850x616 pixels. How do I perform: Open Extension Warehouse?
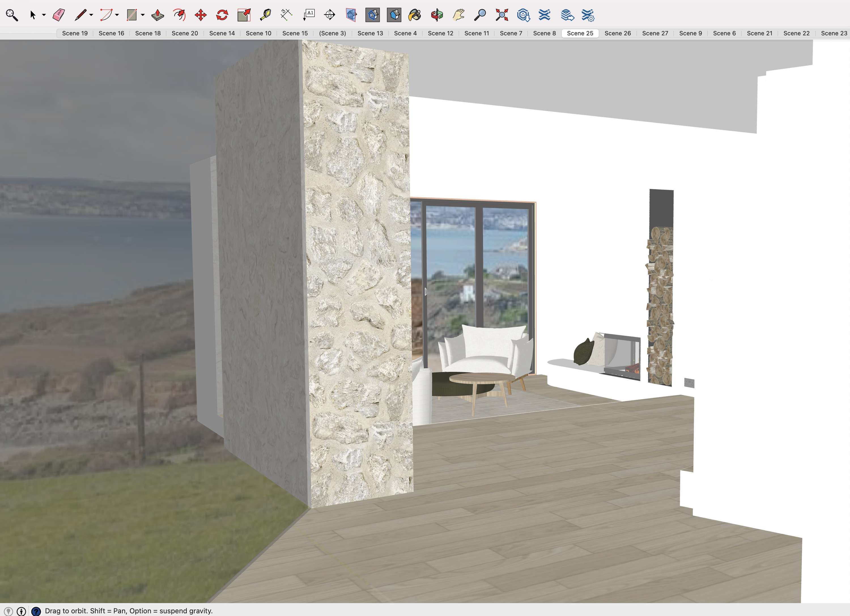(545, 15)
